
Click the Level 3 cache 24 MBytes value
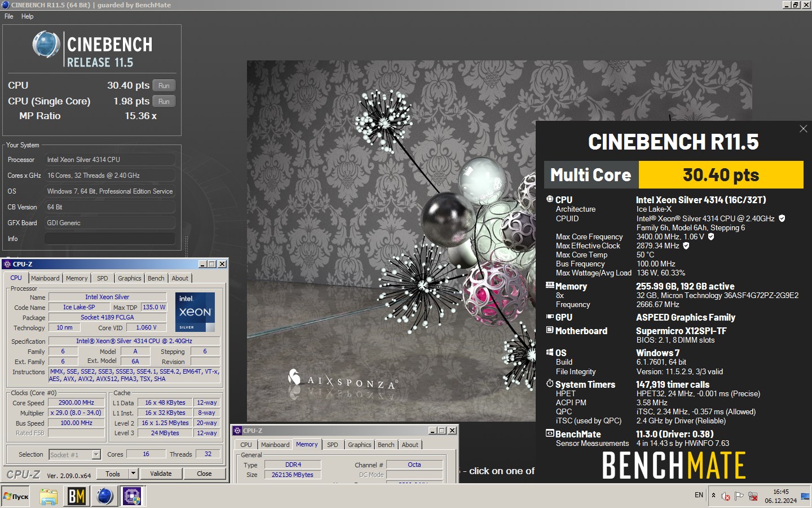pyautogui.click(x=165, y=433)
